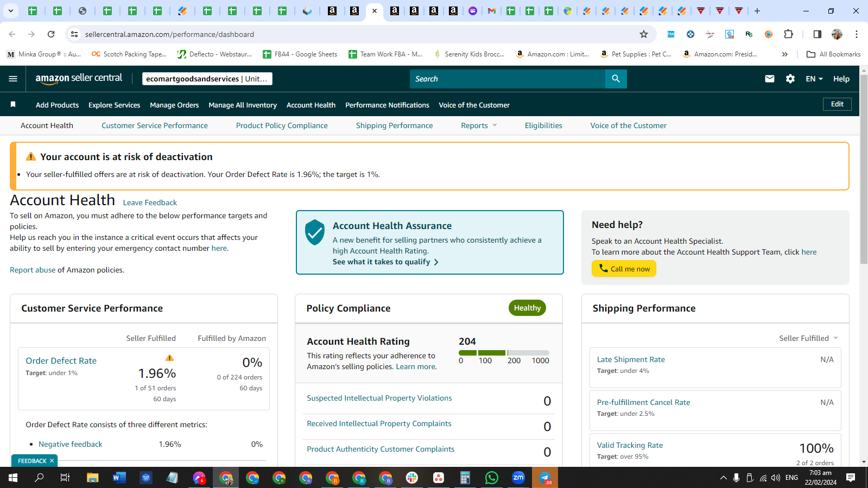Open Slack from the taskbar

412,478
